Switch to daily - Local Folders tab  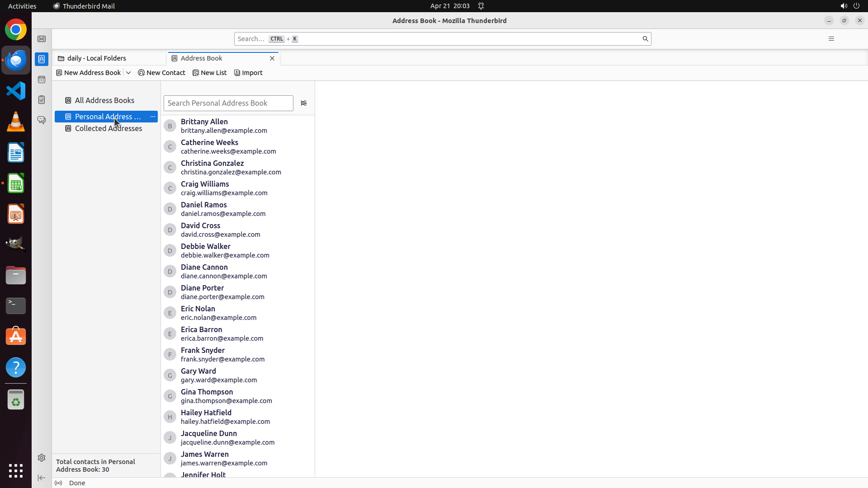tap(96, 58)
